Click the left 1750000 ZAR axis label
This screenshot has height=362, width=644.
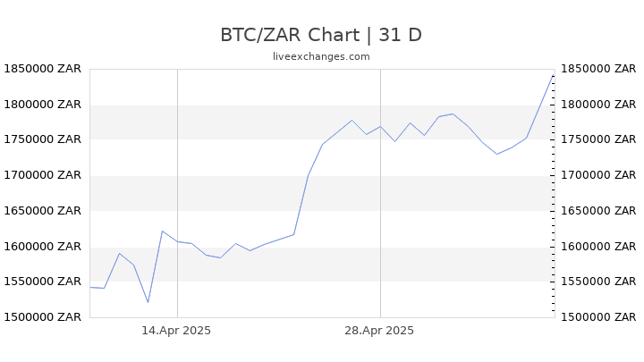(43, 139)
